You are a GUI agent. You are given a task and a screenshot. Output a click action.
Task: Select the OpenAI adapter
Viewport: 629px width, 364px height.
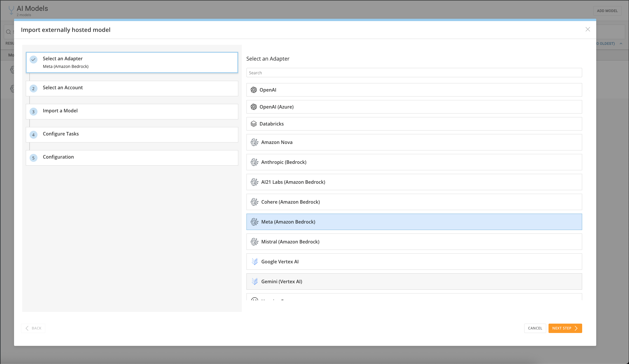click(414, 90)
